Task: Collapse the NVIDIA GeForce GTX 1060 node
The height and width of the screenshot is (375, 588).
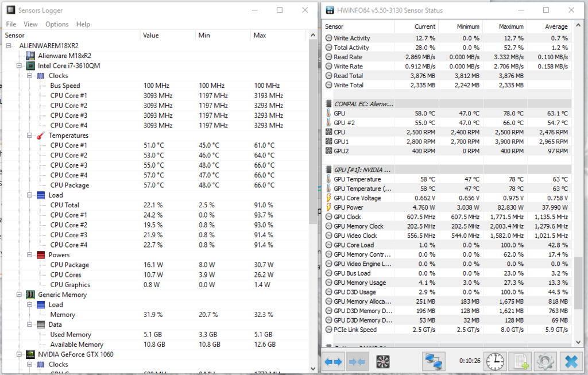Action: pyautogui.click(x=19, y=354)
